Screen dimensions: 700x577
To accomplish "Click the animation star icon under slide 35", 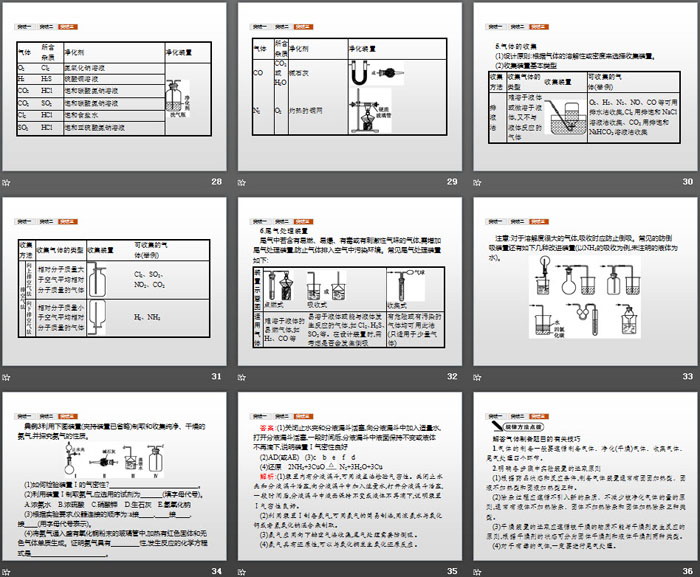I will click(243, 571).
